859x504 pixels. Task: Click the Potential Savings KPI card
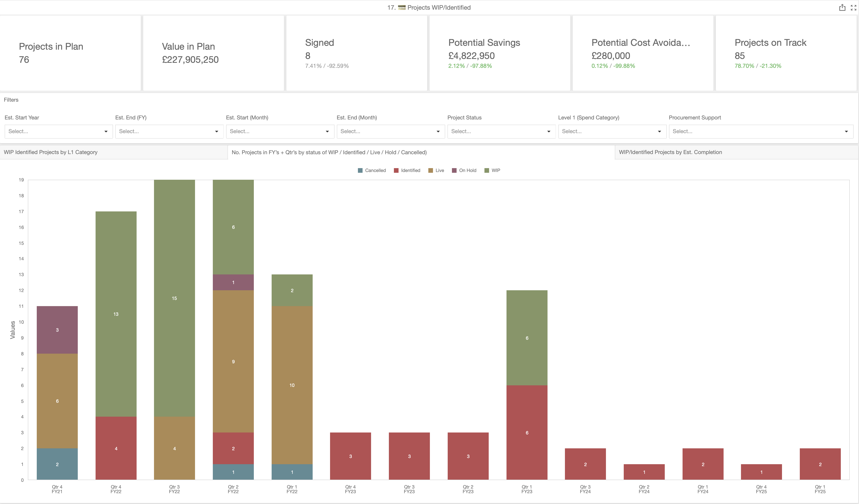tap(499, 53)
